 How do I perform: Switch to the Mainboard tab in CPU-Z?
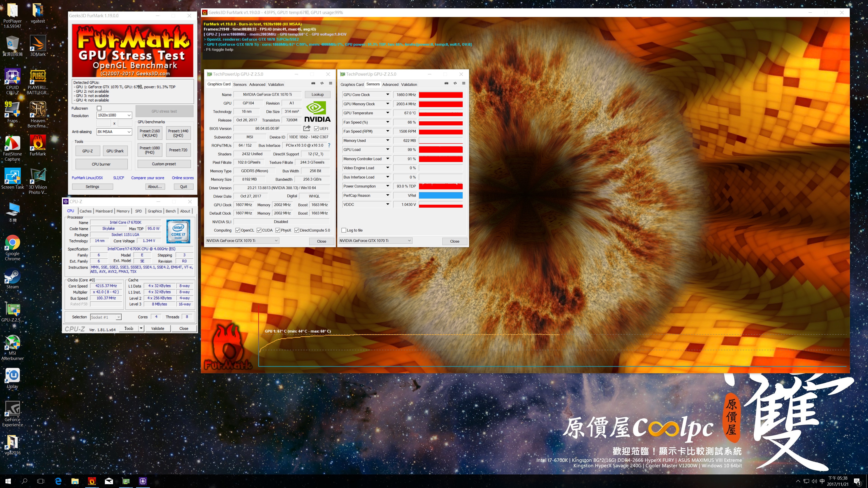coord(104,211)
